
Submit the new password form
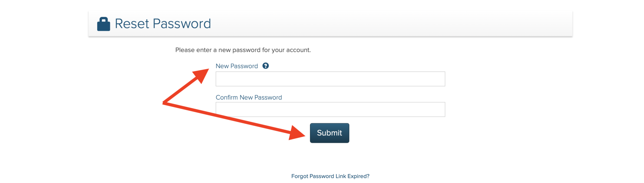329,133
